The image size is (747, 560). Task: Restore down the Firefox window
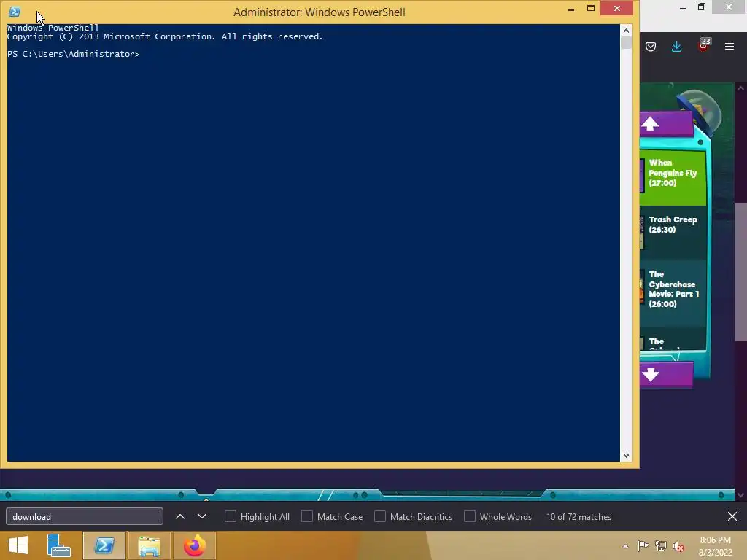(702, 7)
